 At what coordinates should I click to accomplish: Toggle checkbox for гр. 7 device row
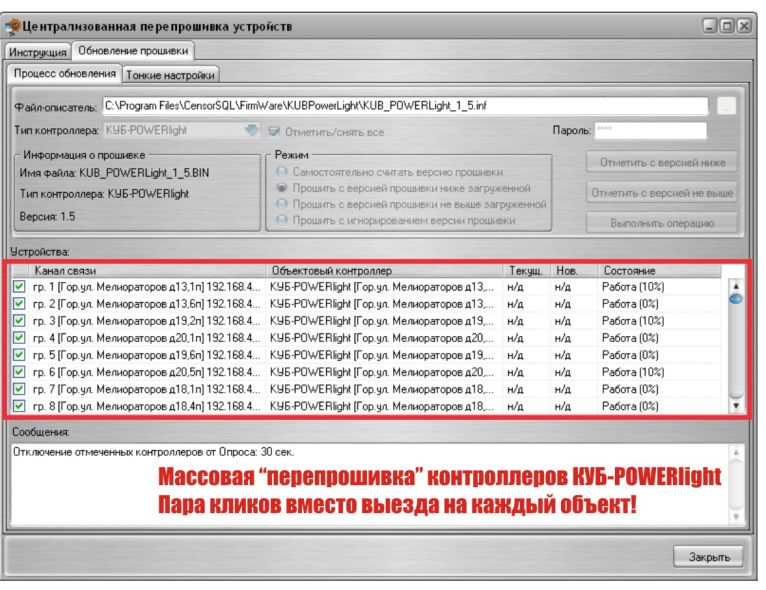pyautogui.click(x=19, y=389)
